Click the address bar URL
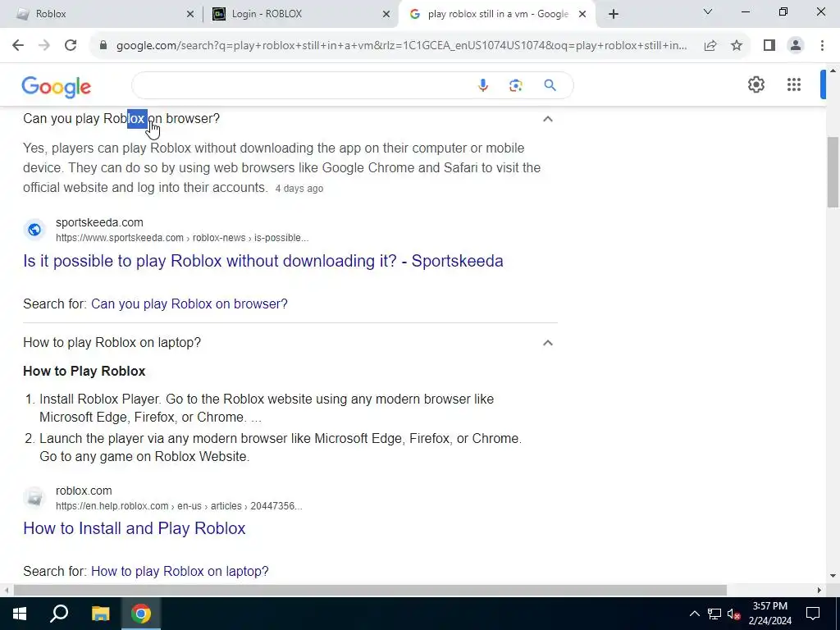The width and height of the screenshot is (840, 630). click(402, 46)
